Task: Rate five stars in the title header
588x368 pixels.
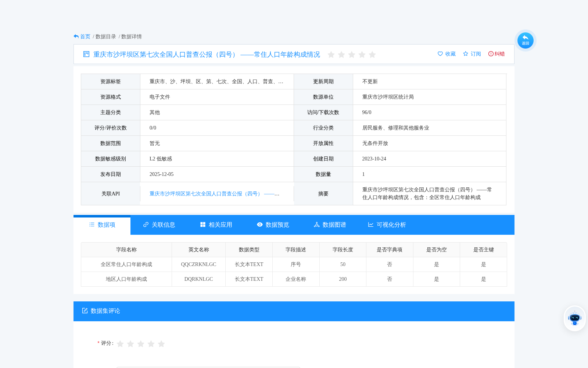Action: (x=372, y=55)
